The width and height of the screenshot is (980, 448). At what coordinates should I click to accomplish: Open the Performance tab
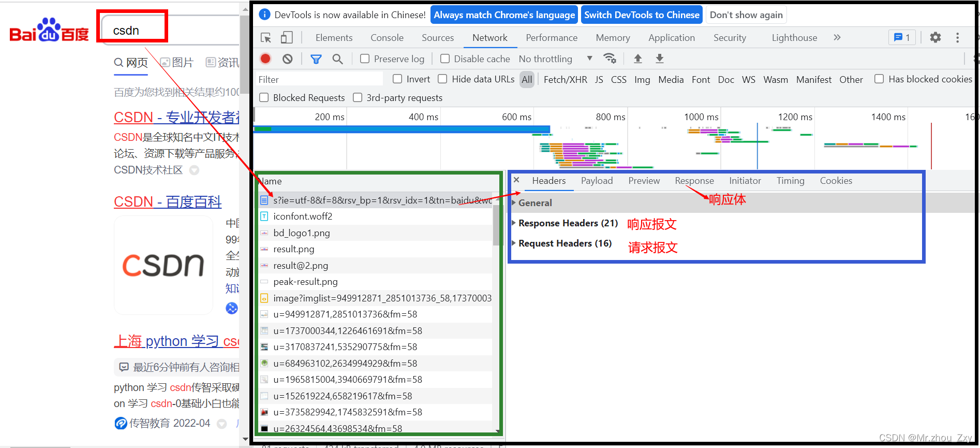pyautogui.click(x=552, y=37)
